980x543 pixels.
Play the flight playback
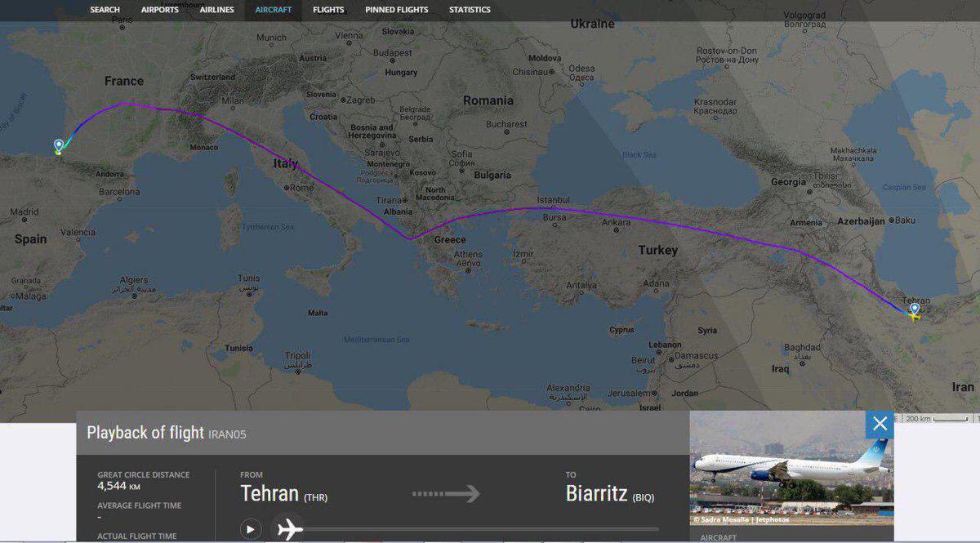coord(251,529)
